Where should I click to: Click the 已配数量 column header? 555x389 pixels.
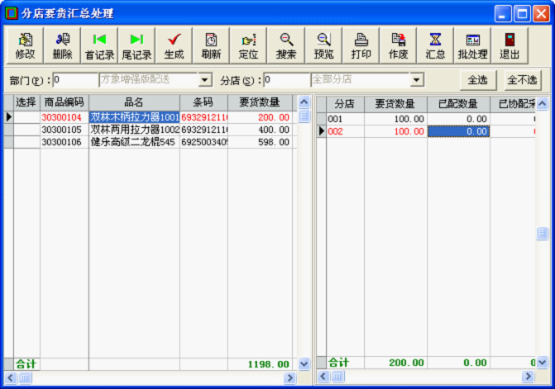coord(458,104)
